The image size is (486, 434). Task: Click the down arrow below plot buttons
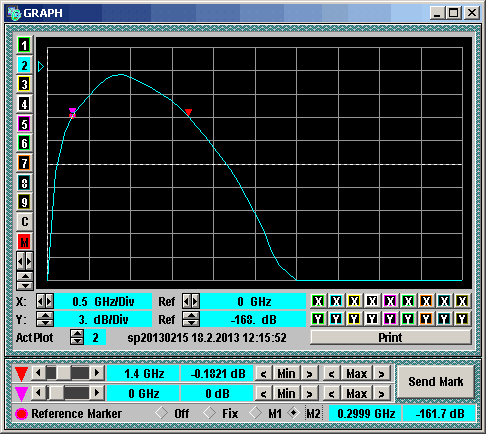[x=25, y=286]
